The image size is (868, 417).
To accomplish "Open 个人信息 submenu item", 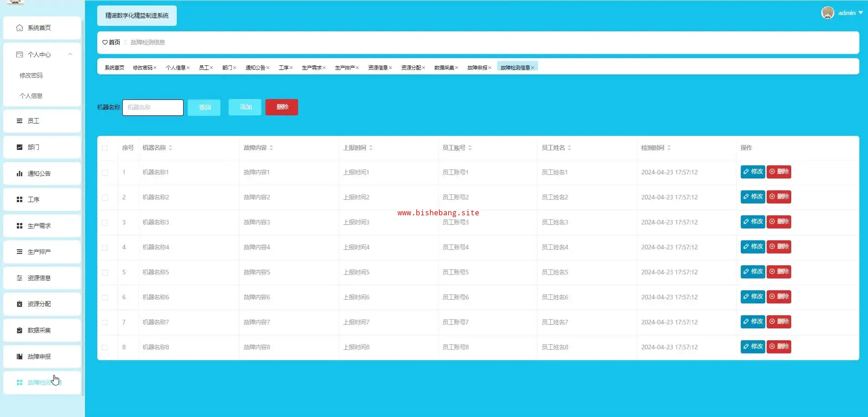I will tap(31, 96).
